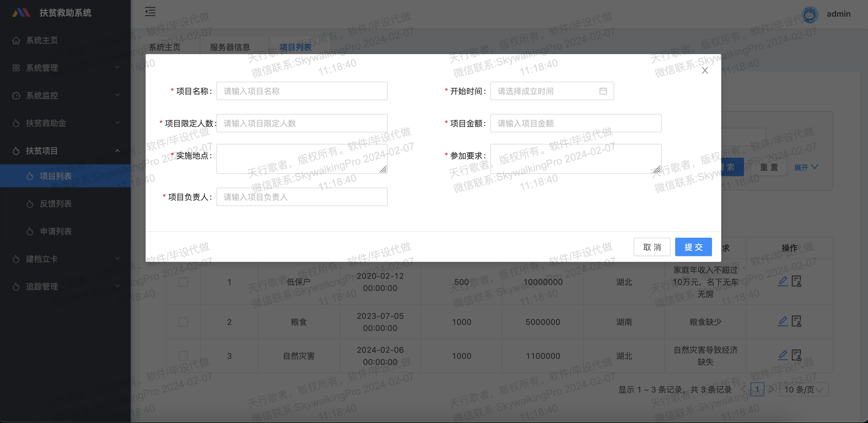Open 反馈列表 in the sidebar menu

[x=56, y=204]
